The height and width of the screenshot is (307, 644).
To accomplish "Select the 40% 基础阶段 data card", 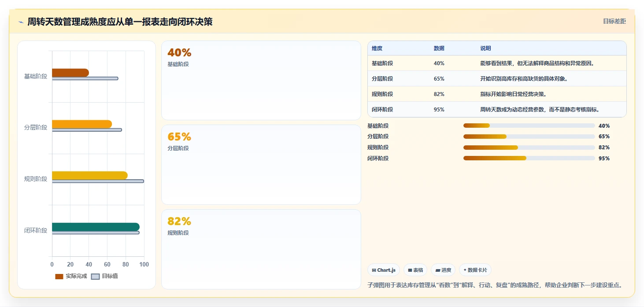I will coord(261,80).
